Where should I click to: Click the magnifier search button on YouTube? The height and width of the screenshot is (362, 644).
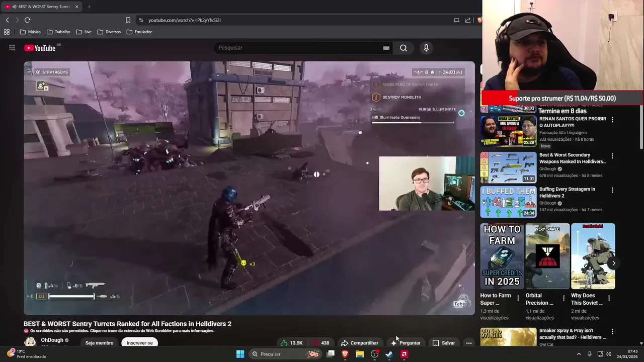[404, 48]
